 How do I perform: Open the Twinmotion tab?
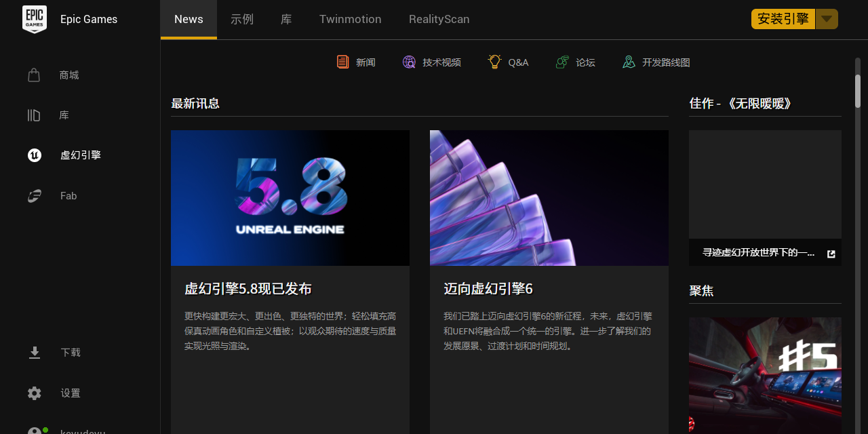351,19
